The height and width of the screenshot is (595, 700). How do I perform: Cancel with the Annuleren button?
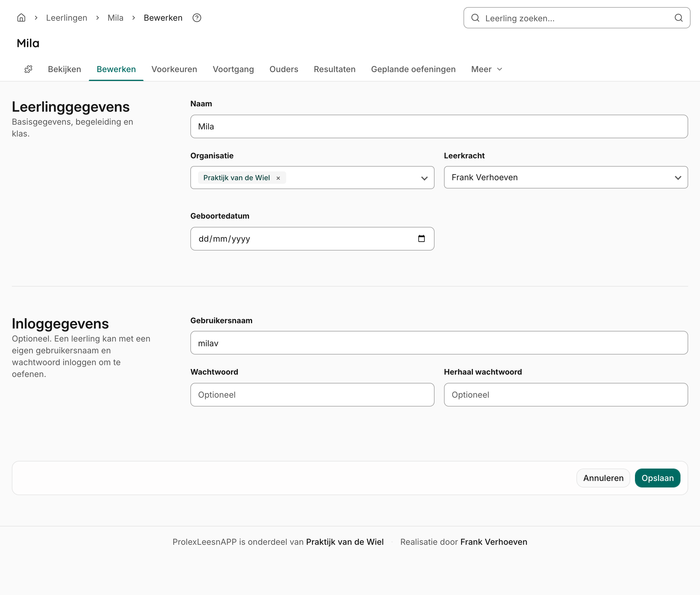pos(603,478)
